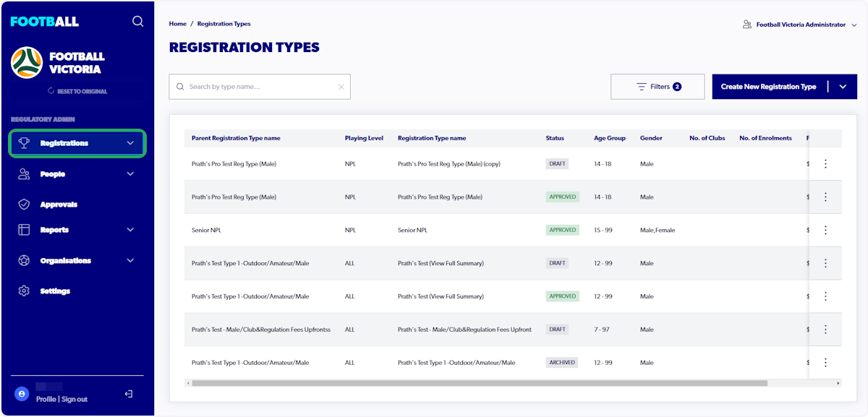This screenshot has height=417, width=868.
Task: Open actions menu for draft Prath's Test (View Full Summary)
Action: pos(825,264)
